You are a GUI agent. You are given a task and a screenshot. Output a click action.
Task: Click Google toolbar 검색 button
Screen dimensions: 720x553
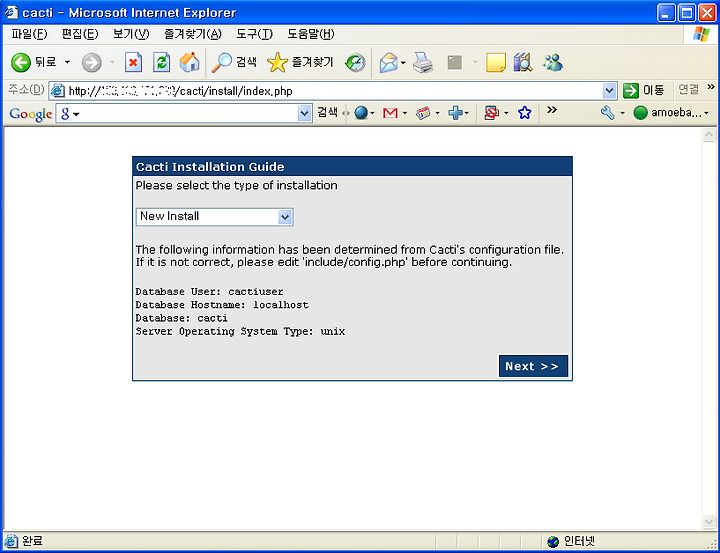(x=327, y=113)
